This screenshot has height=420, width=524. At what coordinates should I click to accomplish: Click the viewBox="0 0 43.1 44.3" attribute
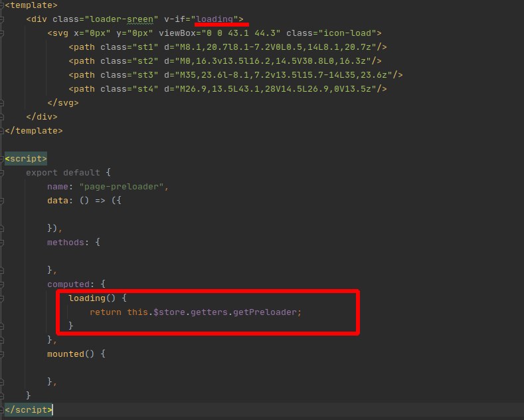tap(219, 33)
